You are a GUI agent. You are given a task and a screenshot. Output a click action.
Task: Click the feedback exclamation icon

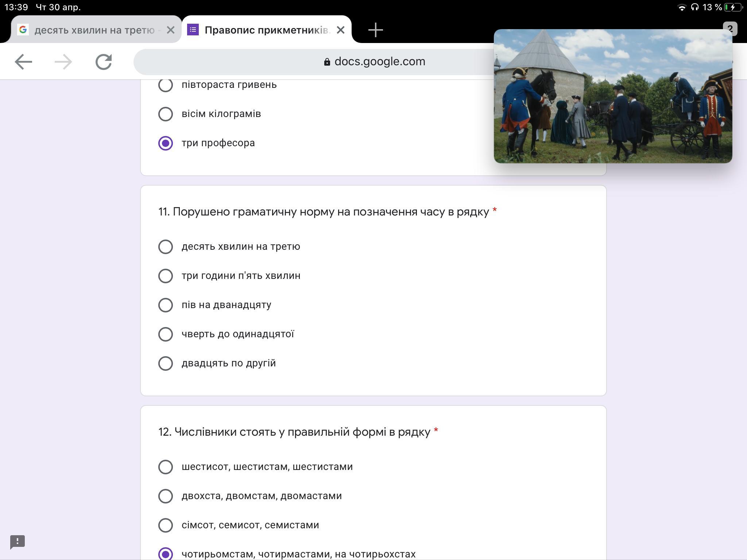18,542
